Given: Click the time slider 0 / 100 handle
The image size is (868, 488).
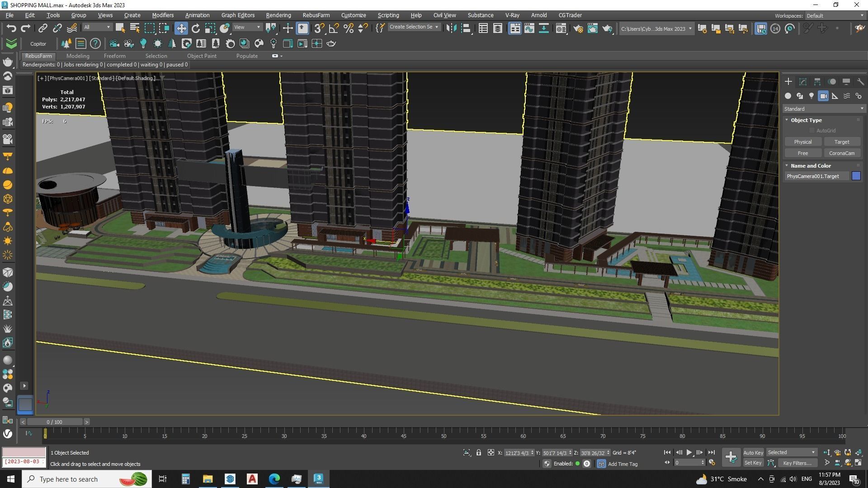Looking at the screenshot, I should click(55, 422).
